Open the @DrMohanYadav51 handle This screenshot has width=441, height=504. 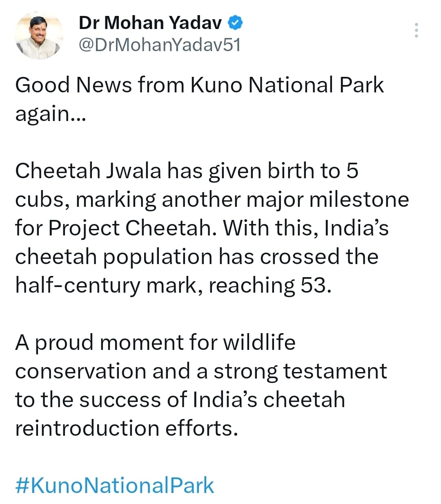click(159, 45)
